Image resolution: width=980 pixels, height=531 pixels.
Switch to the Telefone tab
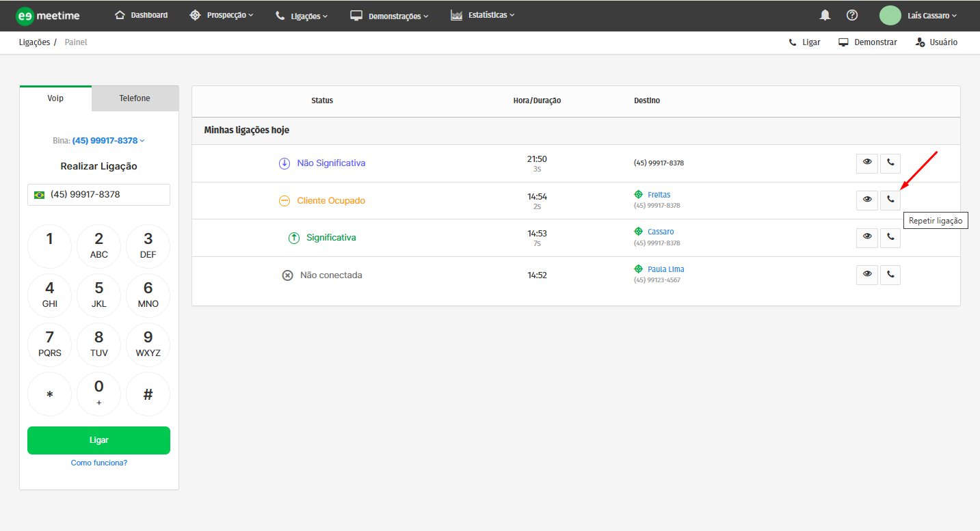pos(135,98)
